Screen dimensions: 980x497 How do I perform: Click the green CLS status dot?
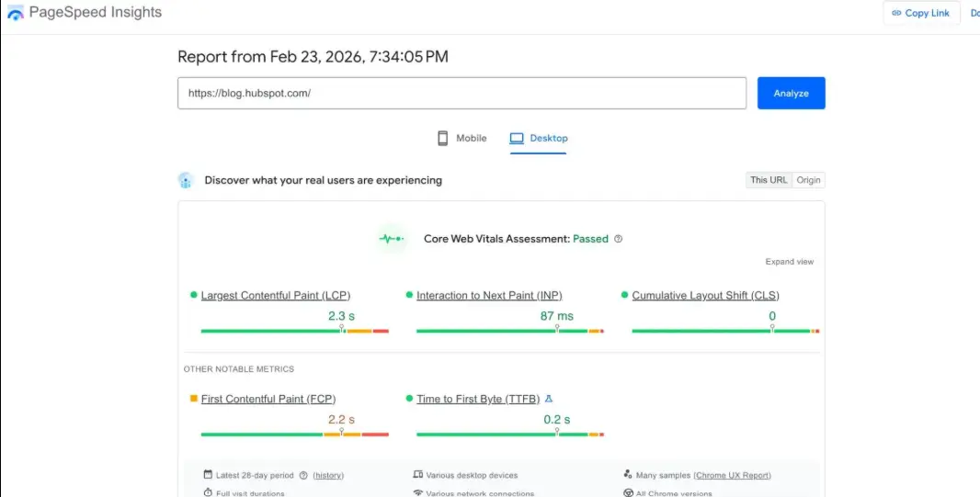pyautogui.click(x=624, y=295)
